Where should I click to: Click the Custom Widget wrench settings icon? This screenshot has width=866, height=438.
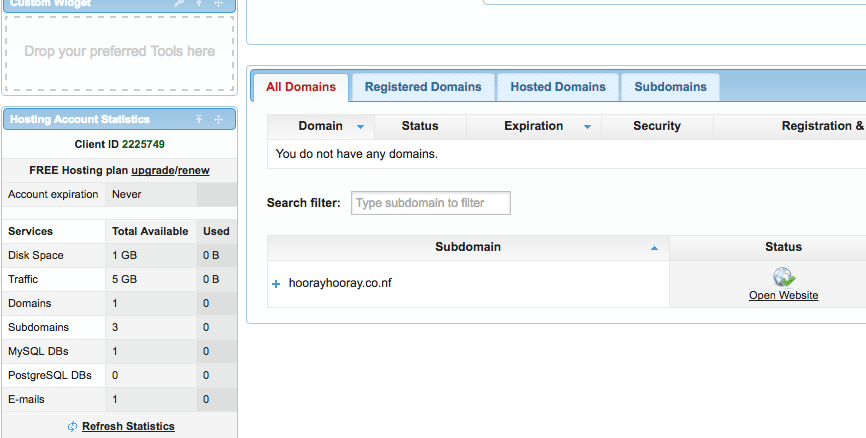[179, 3]
